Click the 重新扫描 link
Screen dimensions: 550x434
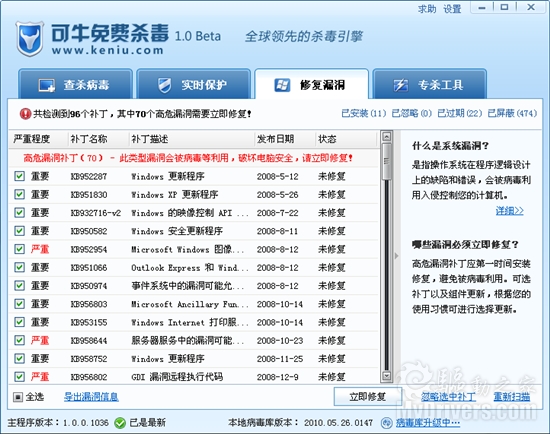click(x=512, y=397)
